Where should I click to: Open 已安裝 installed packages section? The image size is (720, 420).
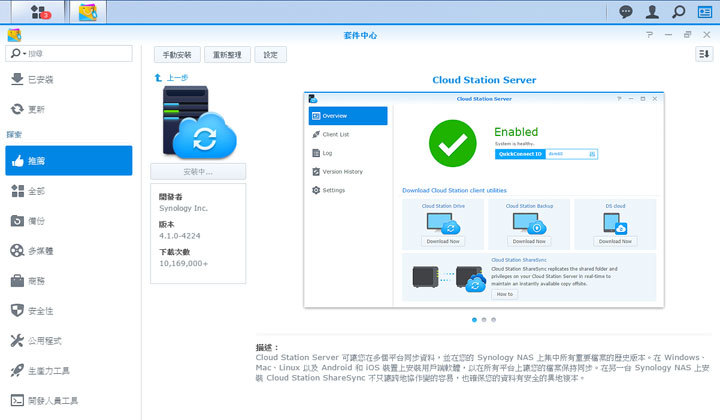pyautogui.click(x=69, y=79)
